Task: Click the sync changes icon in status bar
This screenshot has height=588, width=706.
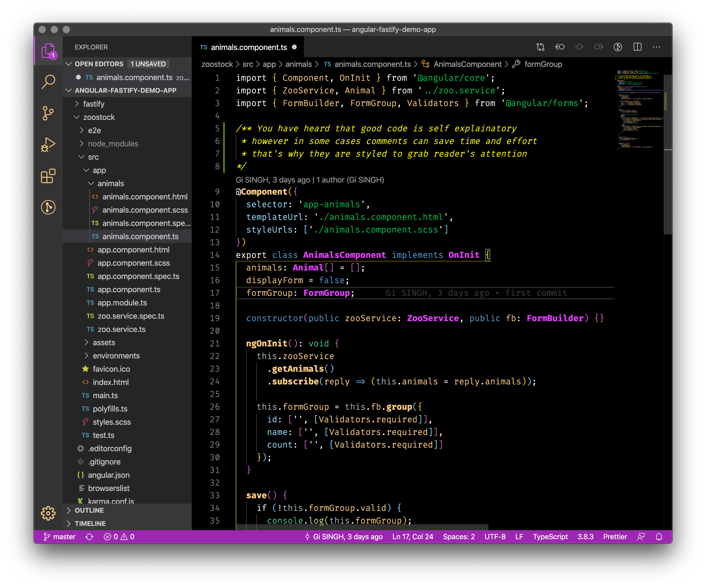Action: (x=90, y=536)
